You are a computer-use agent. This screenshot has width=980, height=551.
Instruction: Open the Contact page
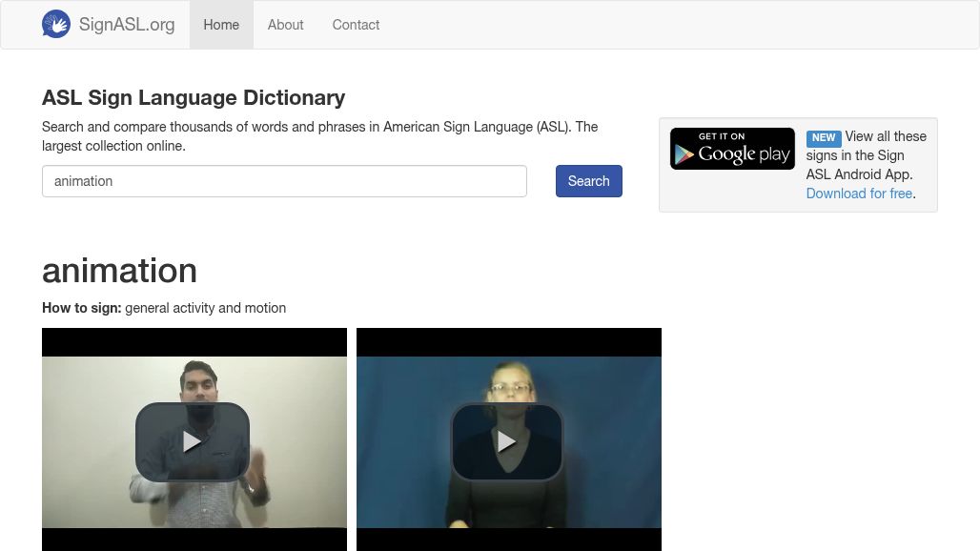pos(356,25)
